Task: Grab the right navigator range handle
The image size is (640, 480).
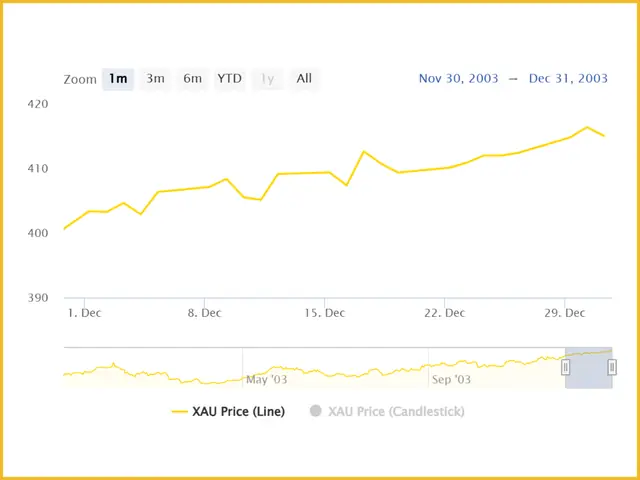Action: [612, 368]
